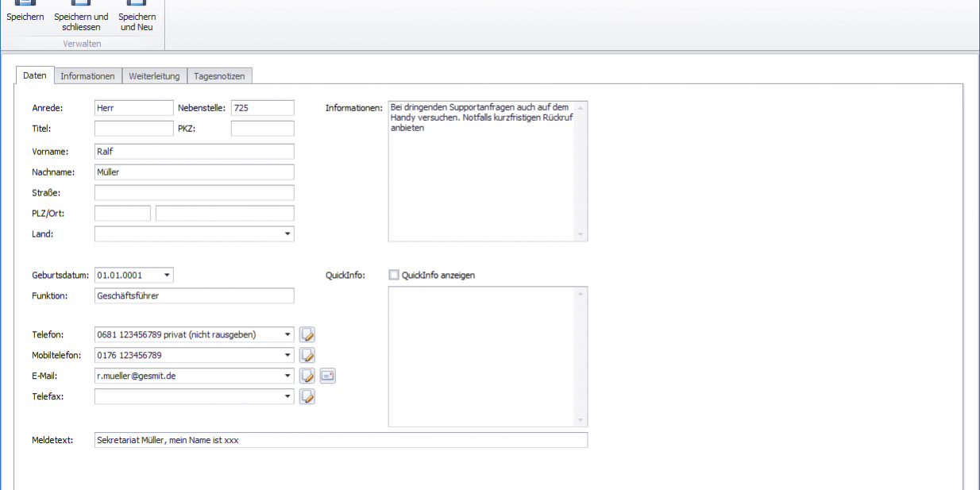Image resolution: width=980 pixels, height=490 pixels.
Task: Click the edit pencil icon beside E-Mail
Action: point(307,376)
